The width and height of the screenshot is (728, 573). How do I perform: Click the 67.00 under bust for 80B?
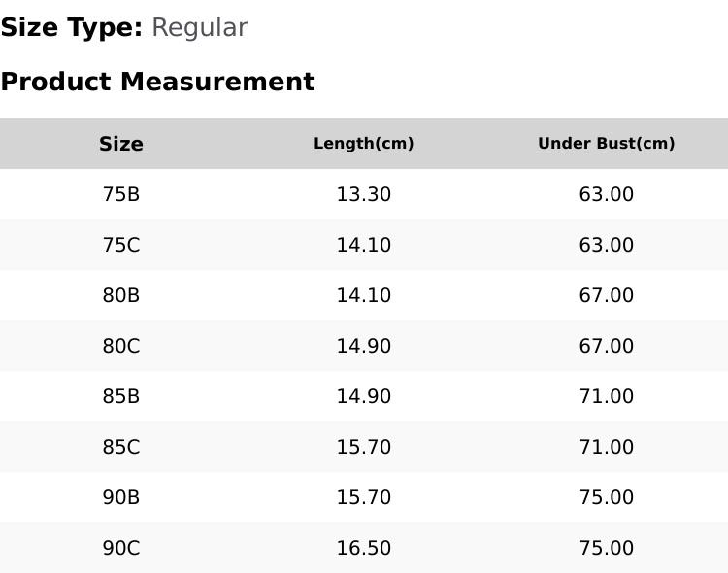606,295
